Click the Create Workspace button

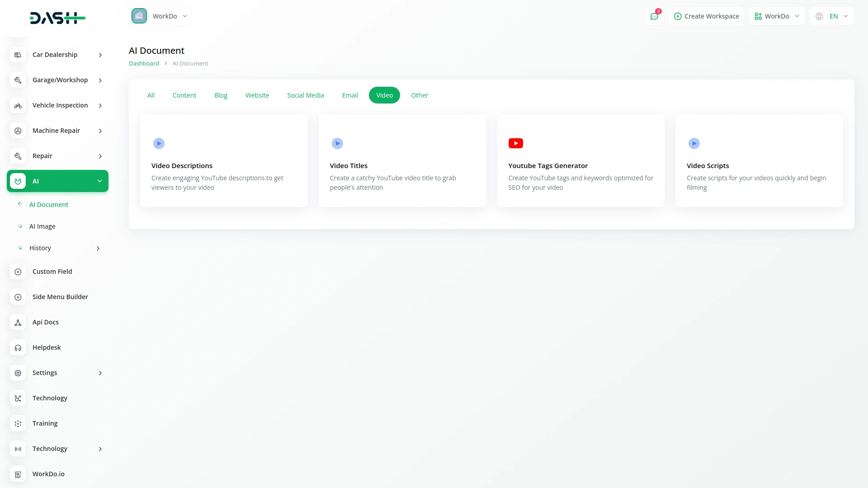click(x=706, y=16)
